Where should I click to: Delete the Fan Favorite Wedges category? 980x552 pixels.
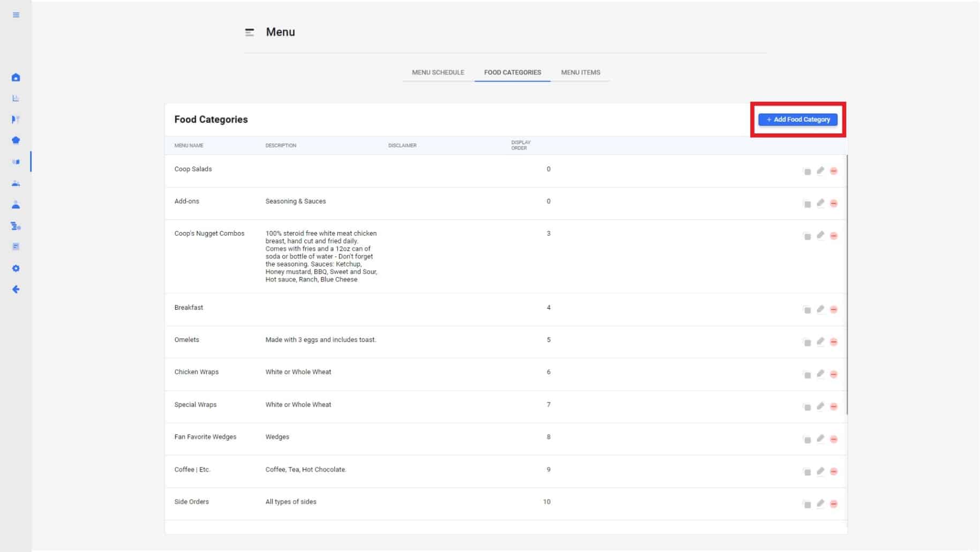(834, 439)
